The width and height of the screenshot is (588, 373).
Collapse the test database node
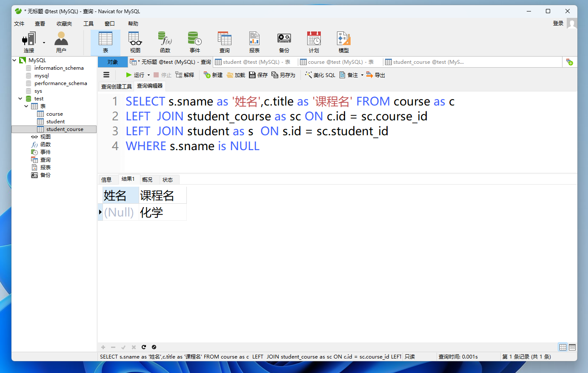point(20,99)
